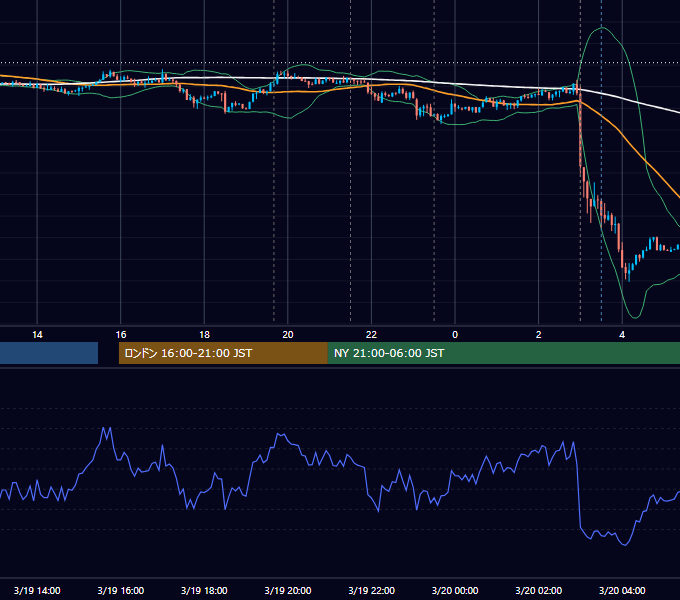Click the London 16:00-21:00 JST session bar
The height and width of the screenshot is (600, 680).
pos(223,353)
